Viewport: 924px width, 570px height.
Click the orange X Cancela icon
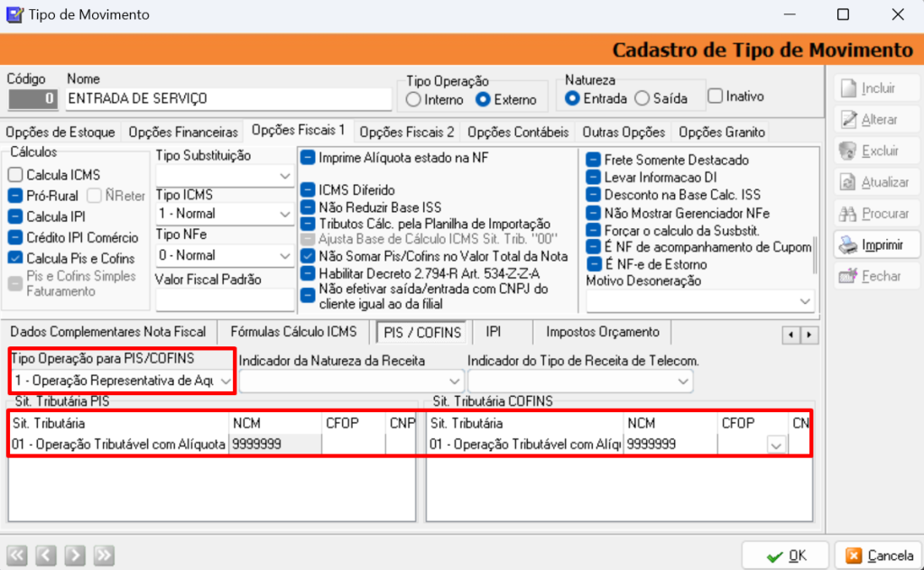854,556
